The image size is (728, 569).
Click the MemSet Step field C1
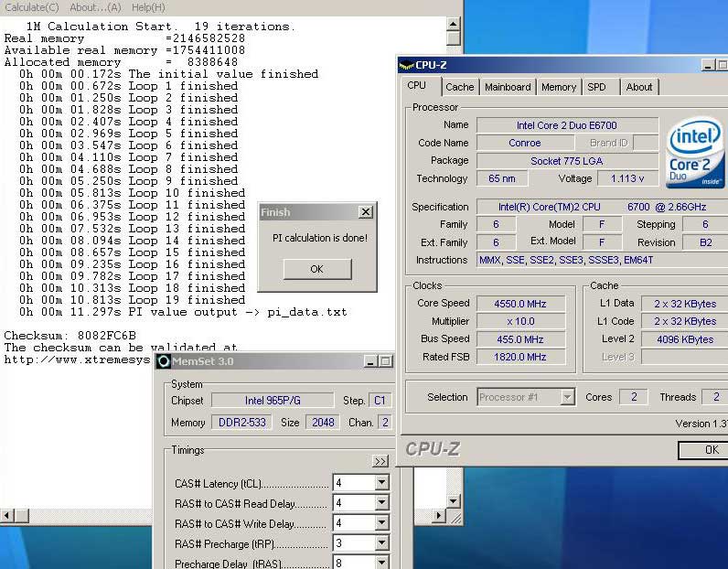click(x=380, y=401)
